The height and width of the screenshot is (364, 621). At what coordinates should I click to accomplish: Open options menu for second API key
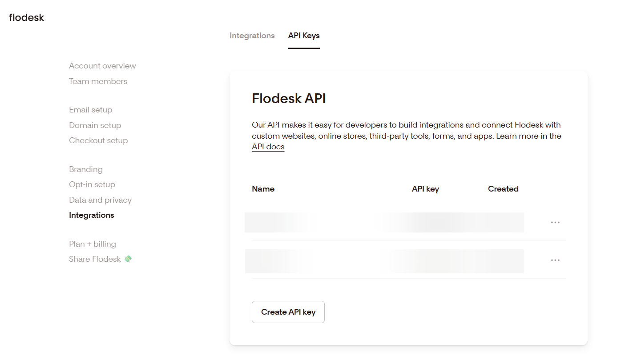pos(555,260)
